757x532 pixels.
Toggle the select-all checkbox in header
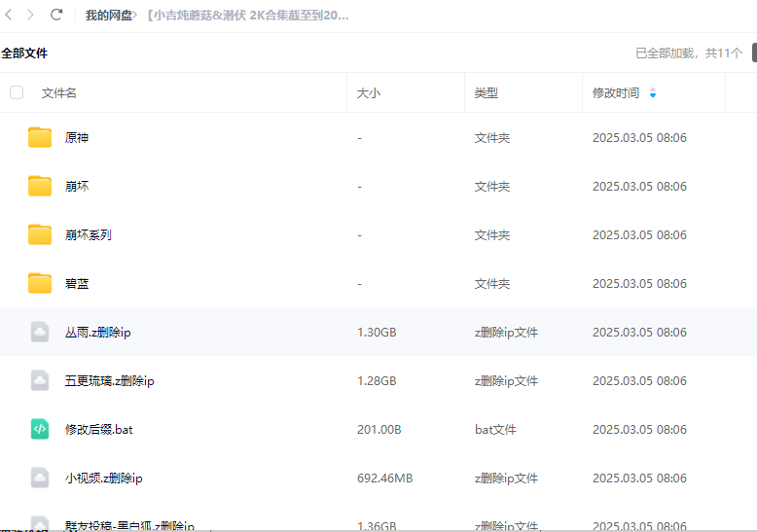pos(17,92)
